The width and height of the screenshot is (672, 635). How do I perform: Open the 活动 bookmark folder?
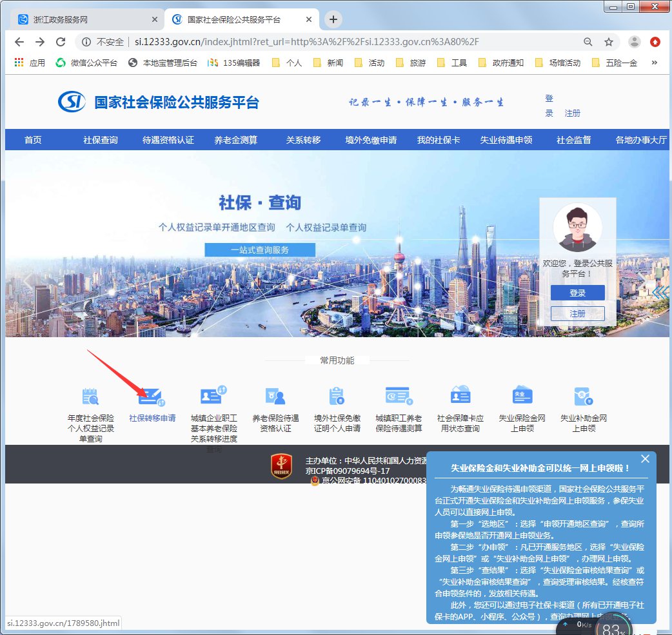tap(370, 63)
